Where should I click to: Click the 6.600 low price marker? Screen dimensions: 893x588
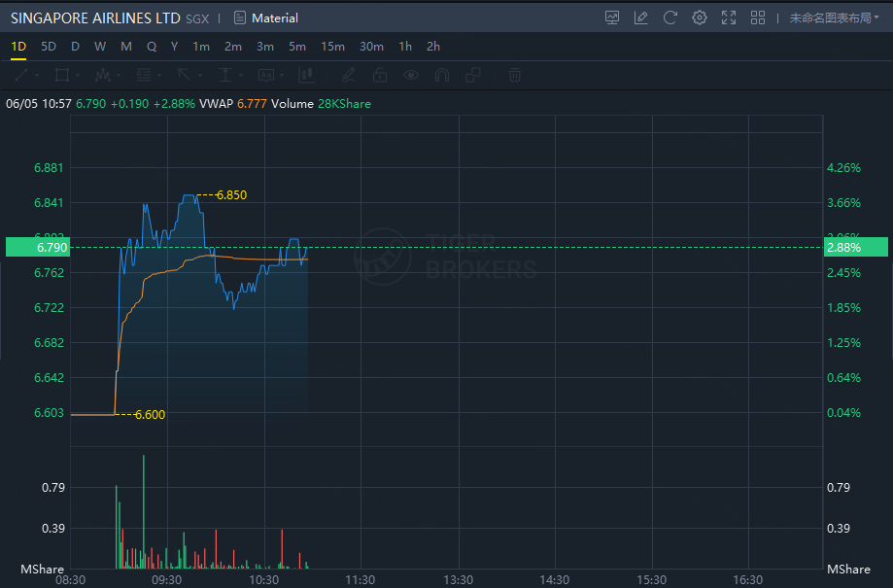point(150,415)
